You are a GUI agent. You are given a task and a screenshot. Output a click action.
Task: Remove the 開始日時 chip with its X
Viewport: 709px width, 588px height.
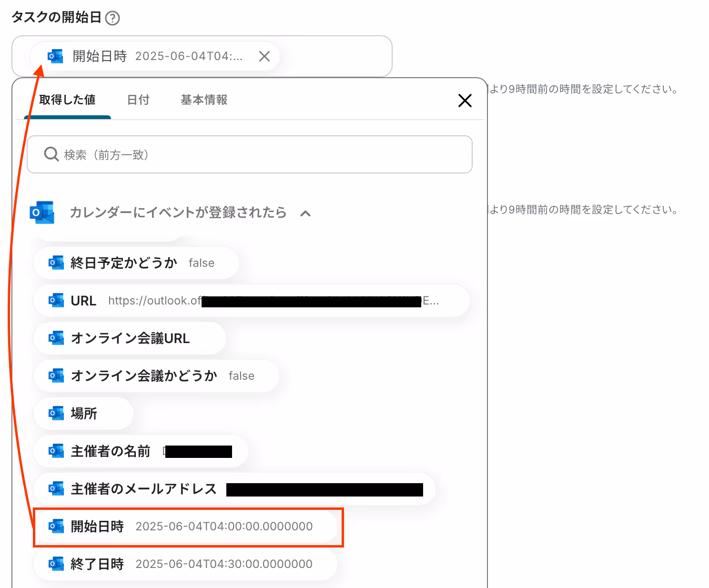[264, 56]
